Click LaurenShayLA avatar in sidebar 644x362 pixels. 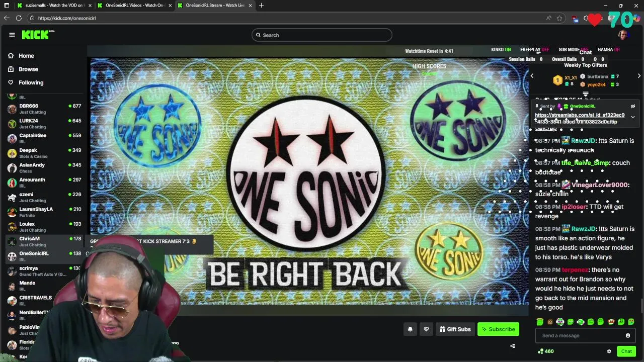click(12, 212)
